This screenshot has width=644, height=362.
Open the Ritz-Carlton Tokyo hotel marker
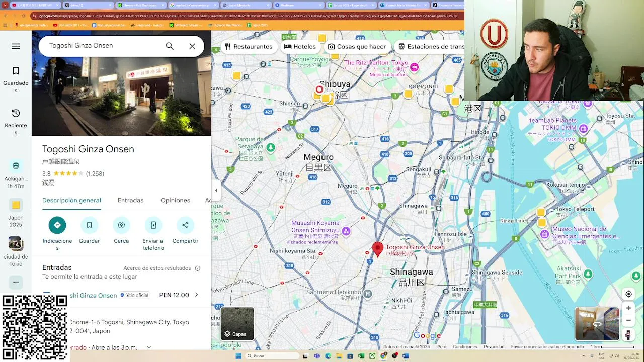[414, 67]
